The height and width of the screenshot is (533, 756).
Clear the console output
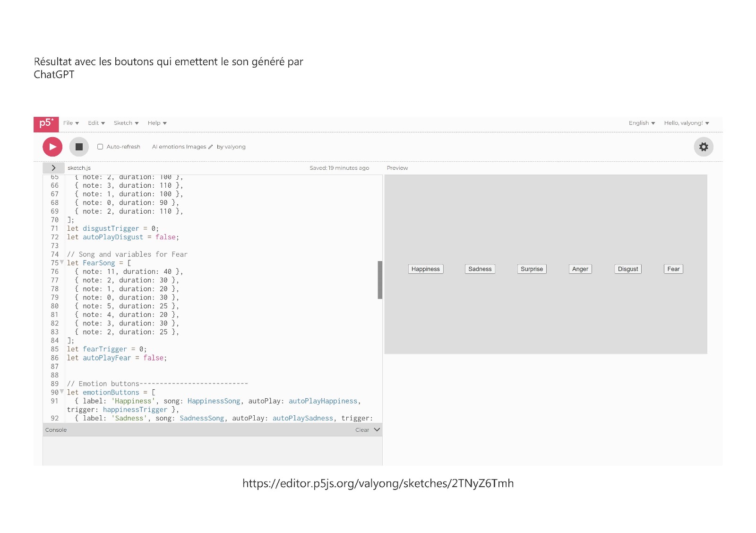[x=362, y=430]
